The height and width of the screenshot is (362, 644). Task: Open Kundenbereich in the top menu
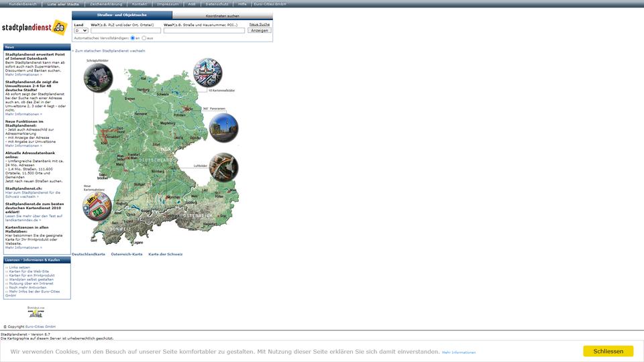23,4
